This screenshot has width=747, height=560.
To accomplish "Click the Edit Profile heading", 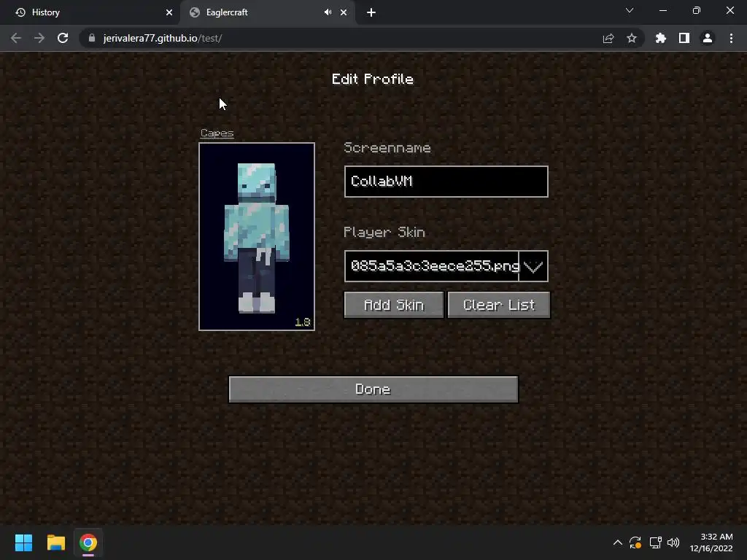I will click(373, 79).
